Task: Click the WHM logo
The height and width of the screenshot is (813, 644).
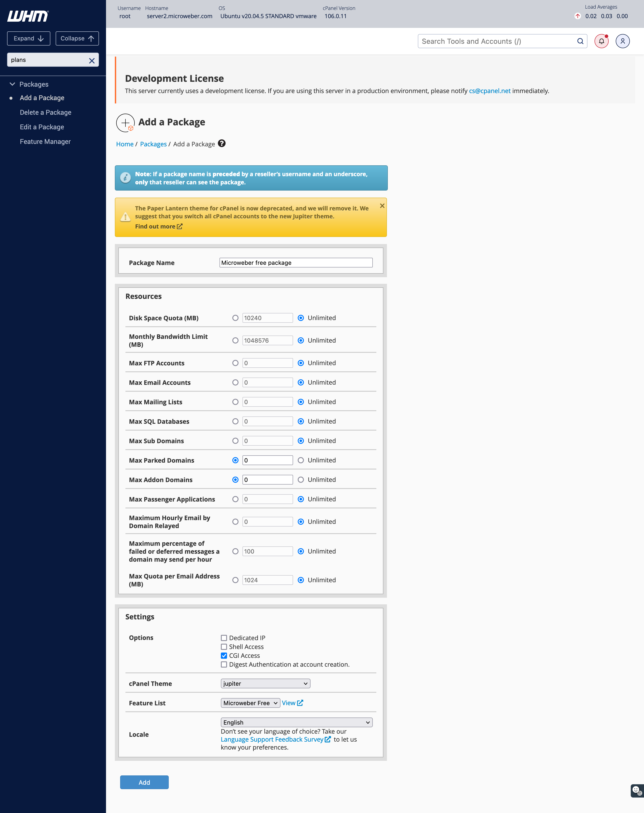Action: 28,16
